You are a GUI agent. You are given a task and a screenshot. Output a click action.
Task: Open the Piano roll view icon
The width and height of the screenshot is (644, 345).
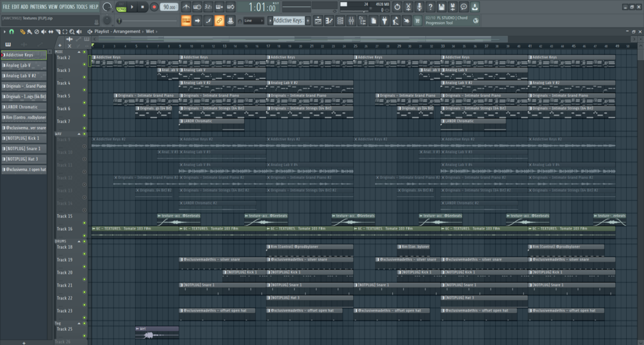329,21
